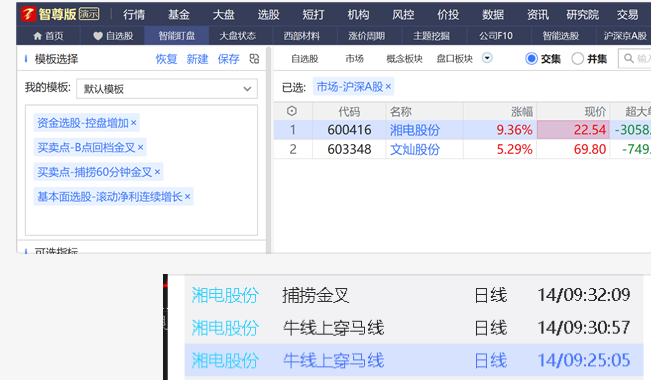Select 交集 radio button
This screenshot has height=380, width=651.
click(531, 59)
